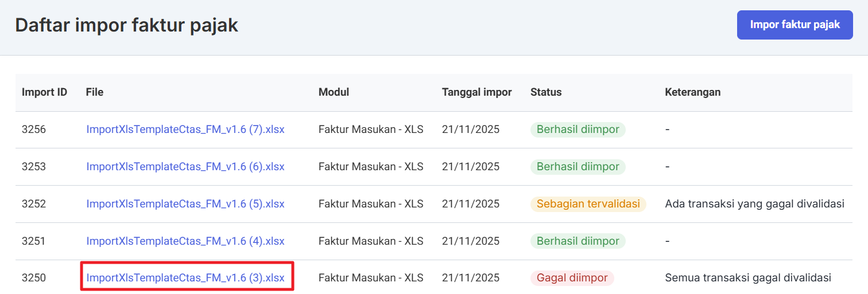
Task: Click the Gagal diimpor status badge
Action: click(x=572, y=278)
